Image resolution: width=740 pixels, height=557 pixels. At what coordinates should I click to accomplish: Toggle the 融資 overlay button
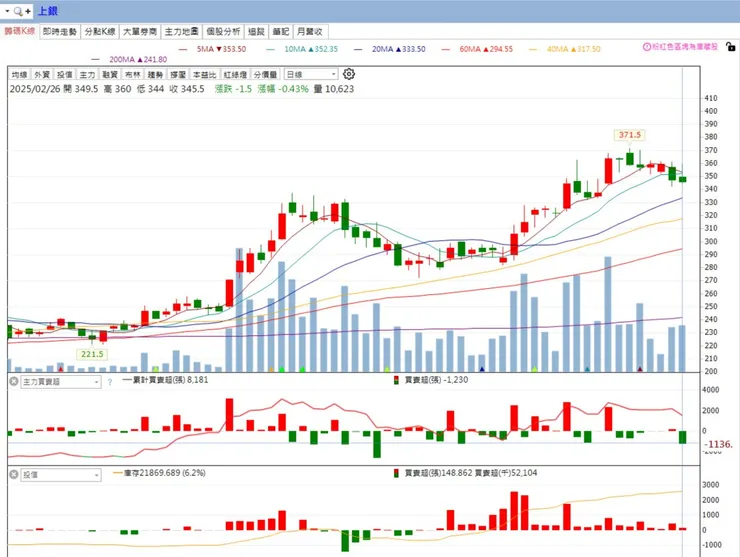pos(110,75)
